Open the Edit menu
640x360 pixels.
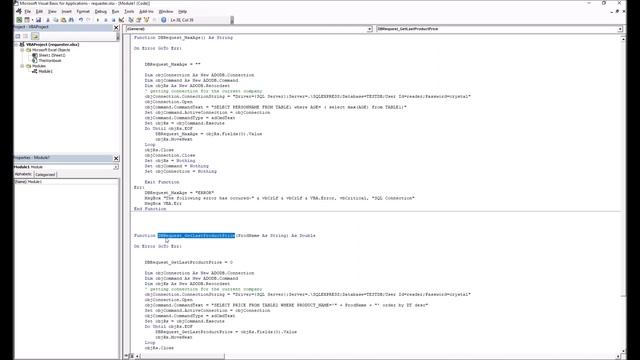(x=39, y=11)
